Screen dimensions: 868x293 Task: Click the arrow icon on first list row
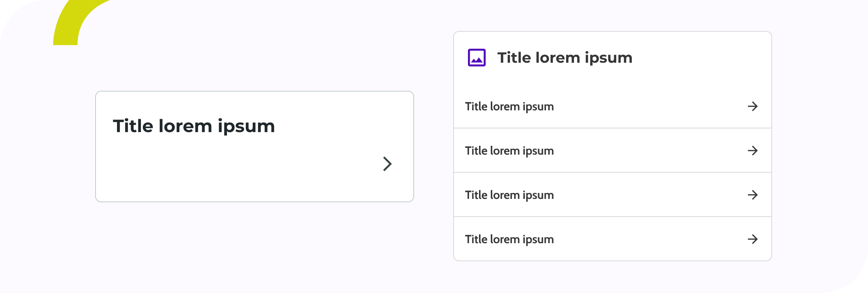(x=752, y=106)
